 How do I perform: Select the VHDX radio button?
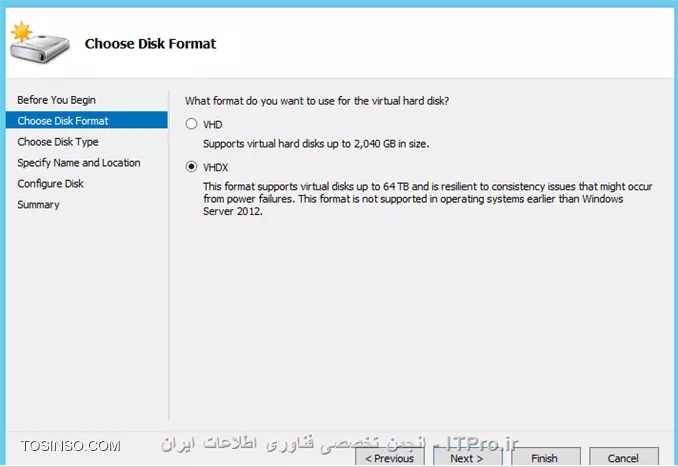pyautogui.click(x=191, y=166)
